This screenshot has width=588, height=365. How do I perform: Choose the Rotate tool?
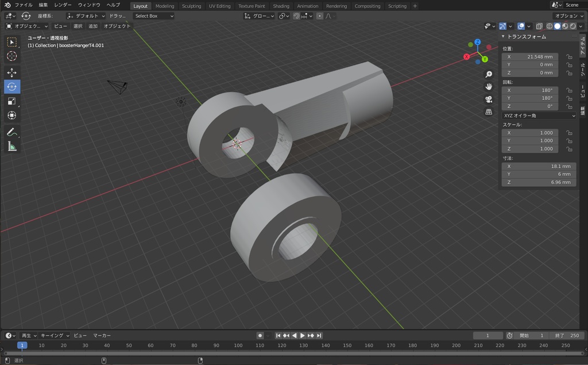(11, 87)
